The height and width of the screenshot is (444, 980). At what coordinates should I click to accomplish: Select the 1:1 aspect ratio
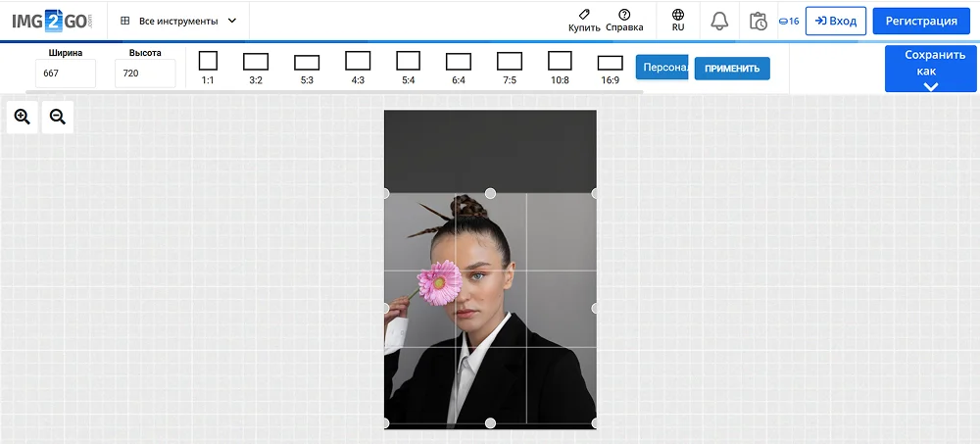point(208,67)
